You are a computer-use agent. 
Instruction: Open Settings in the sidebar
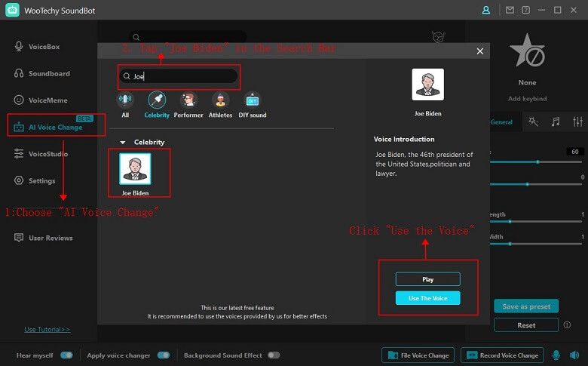click(35, 180)
